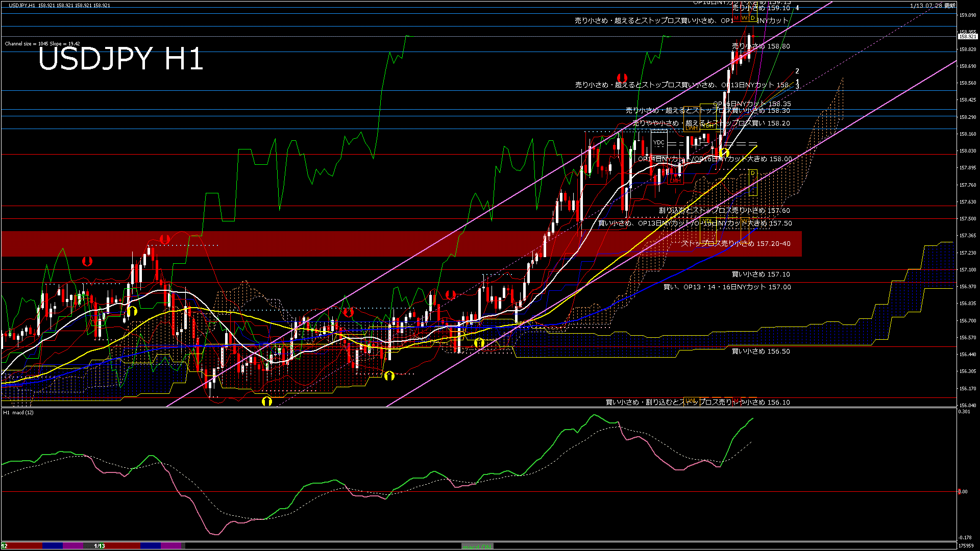Select the 買い小さめ 156.50 level label
The width and height of the screenshot is (980, 551).
click(x=761, y=352)
